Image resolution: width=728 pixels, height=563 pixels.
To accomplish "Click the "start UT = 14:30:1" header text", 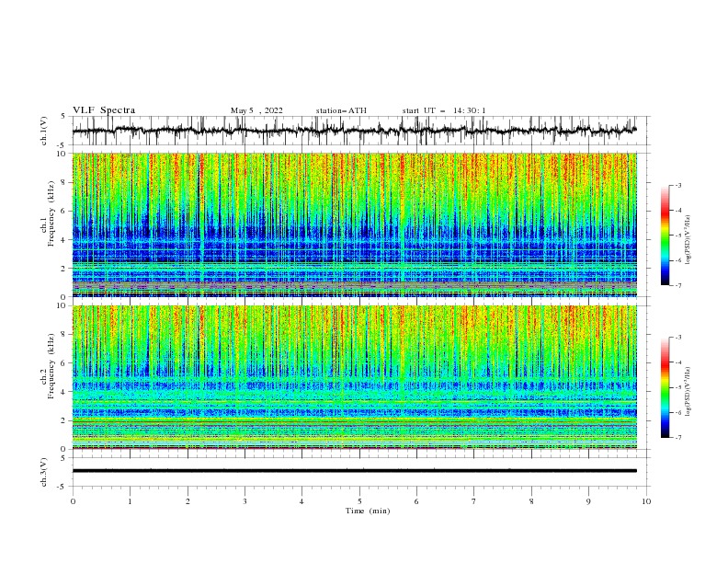I will point(443,110).
